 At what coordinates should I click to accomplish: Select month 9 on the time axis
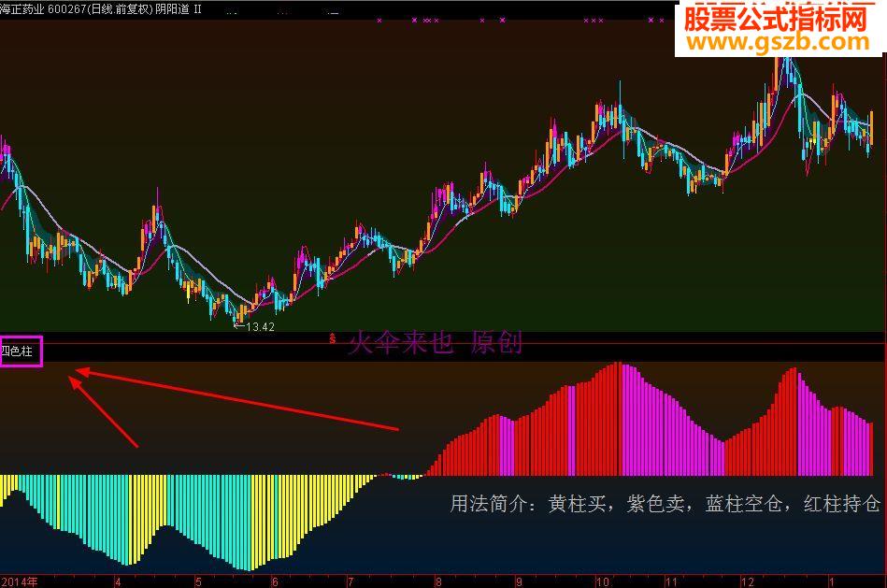point(518,581)
